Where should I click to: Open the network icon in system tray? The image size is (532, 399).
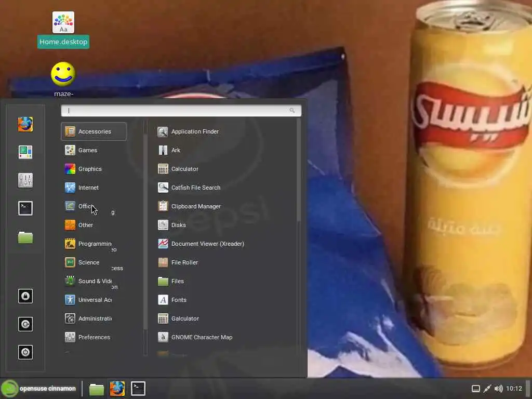coord(487,389)
